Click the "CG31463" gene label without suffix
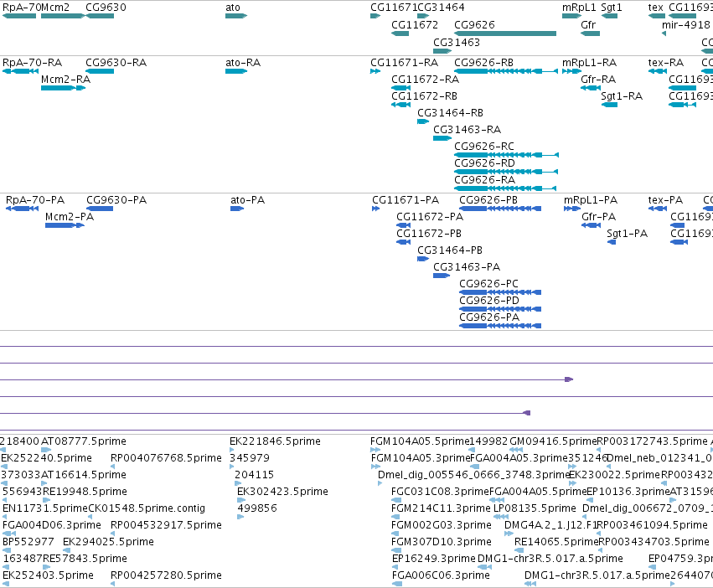 [x=456, y=42]
